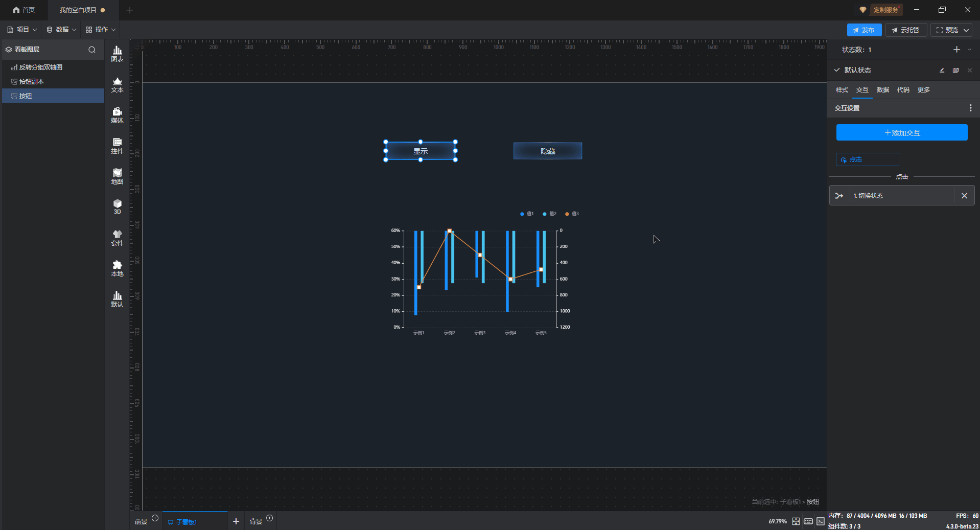Click the 看板图层 layers stack icon
Viewport: 980px width, 530px height.
pos(9,50)
